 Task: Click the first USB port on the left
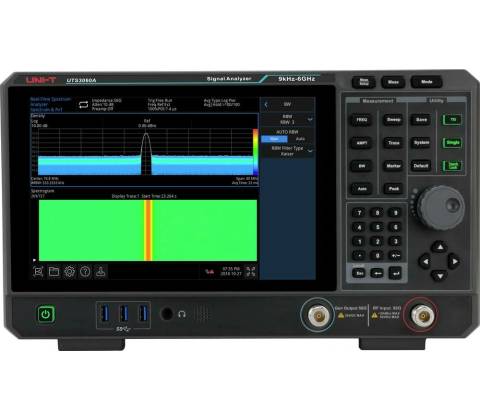[x=105, y=313]
